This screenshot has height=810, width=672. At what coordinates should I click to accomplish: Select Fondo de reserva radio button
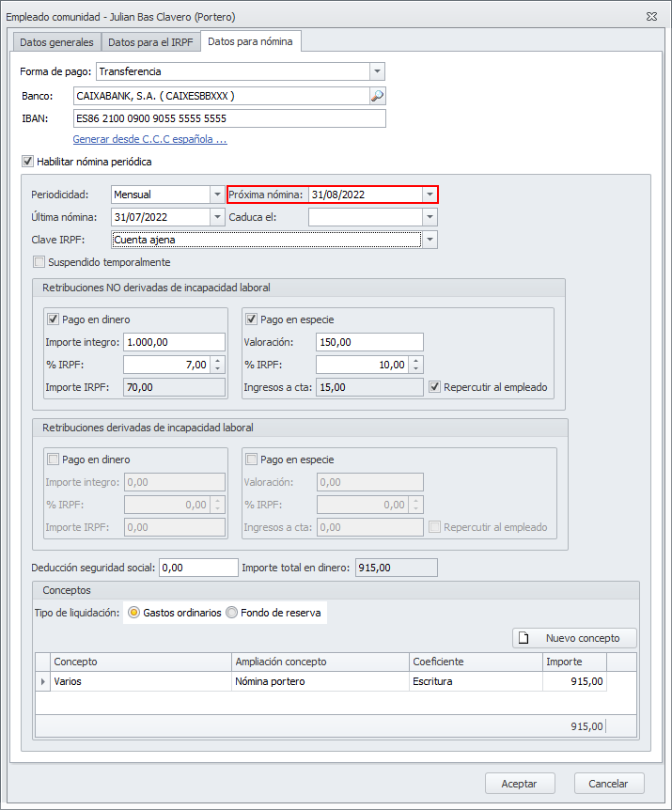click(231, 613)
